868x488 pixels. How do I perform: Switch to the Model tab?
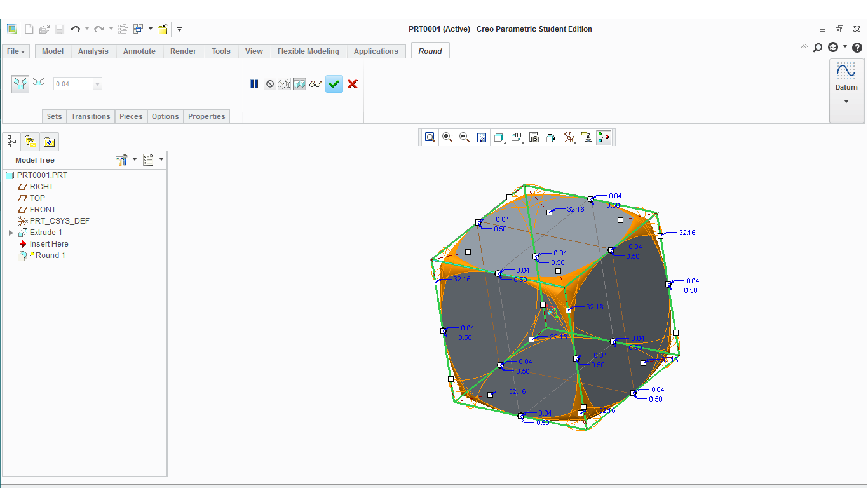[53, 51]
